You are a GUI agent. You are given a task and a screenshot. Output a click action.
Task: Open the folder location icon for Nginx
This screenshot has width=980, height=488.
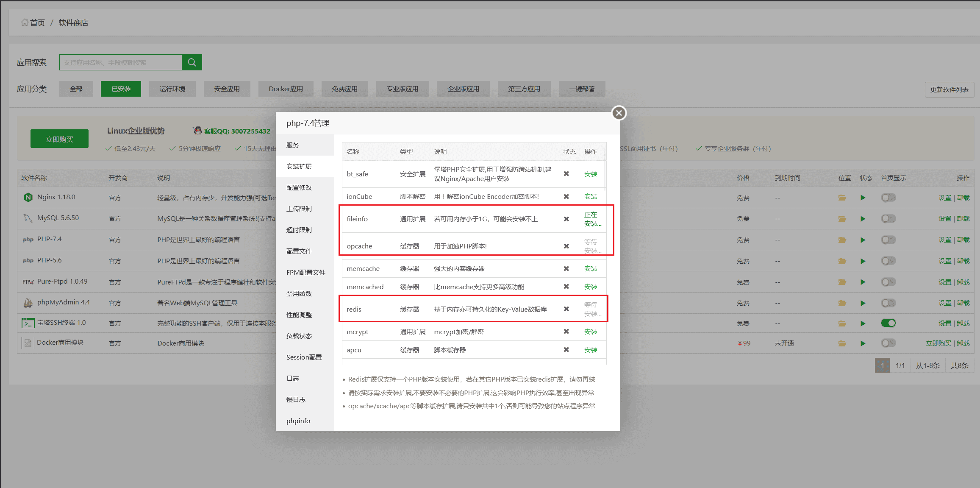842,197
